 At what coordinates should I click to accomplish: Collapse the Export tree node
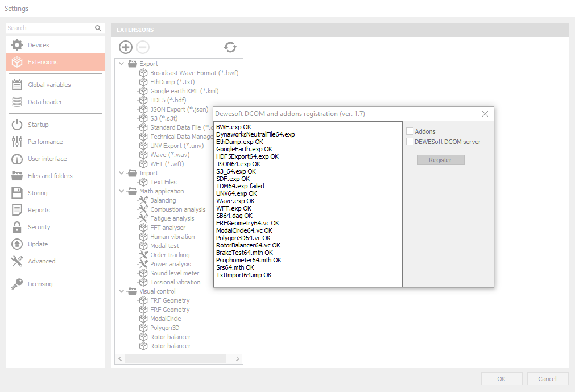tap(121, 64)
